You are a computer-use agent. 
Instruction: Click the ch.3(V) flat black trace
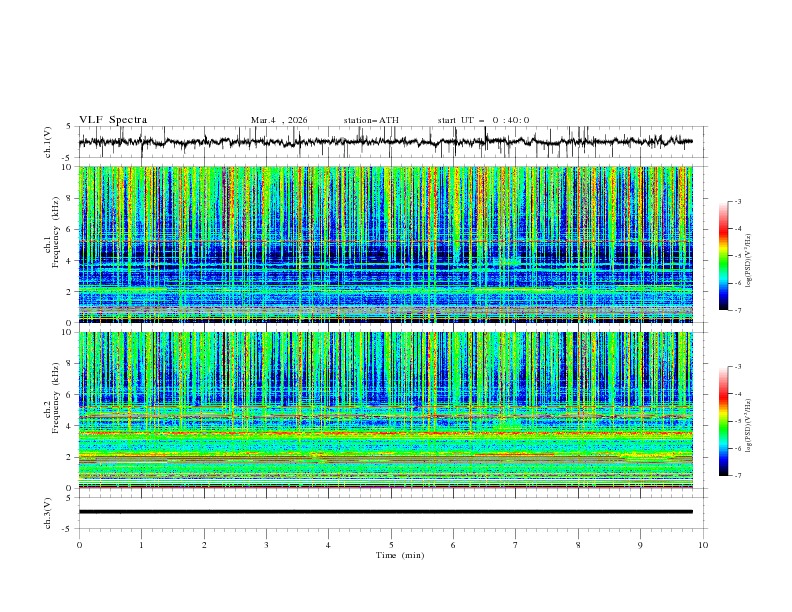(x=386, y=512)
